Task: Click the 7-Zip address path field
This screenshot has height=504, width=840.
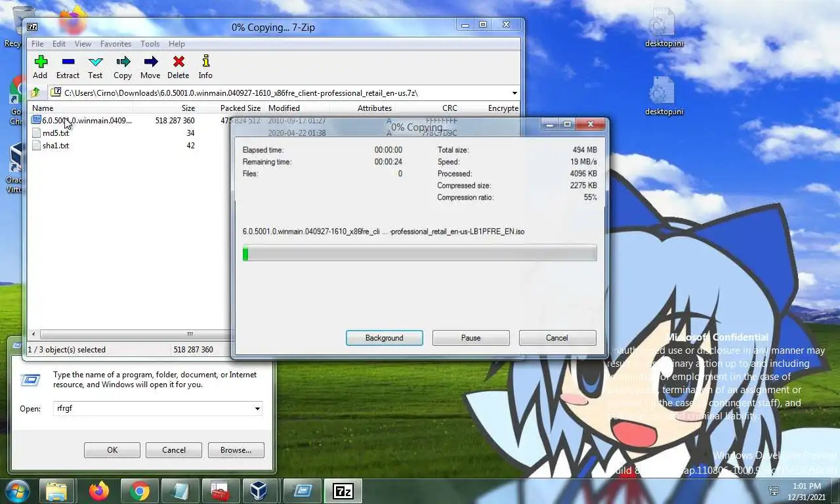Action: click(284, 93)
